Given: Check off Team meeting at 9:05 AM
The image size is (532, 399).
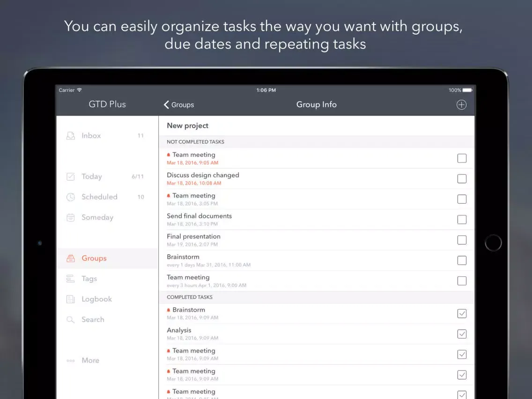Looking at the screenshot, I should click(x=462, y=158).
